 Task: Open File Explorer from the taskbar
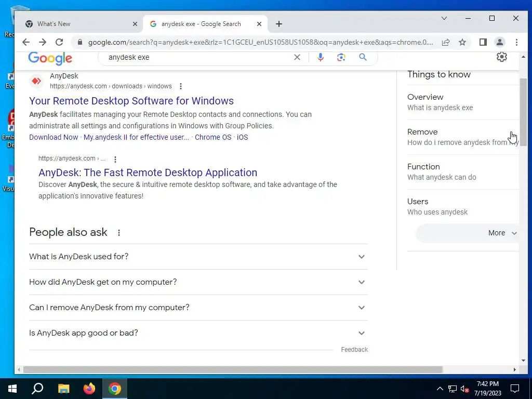[x=63, y=389]
